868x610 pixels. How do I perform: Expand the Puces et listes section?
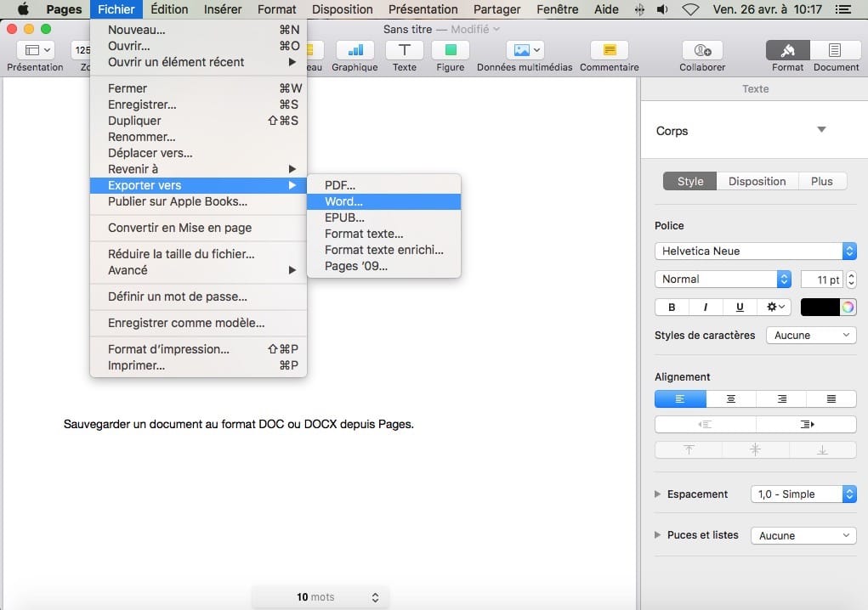[658, 534]
